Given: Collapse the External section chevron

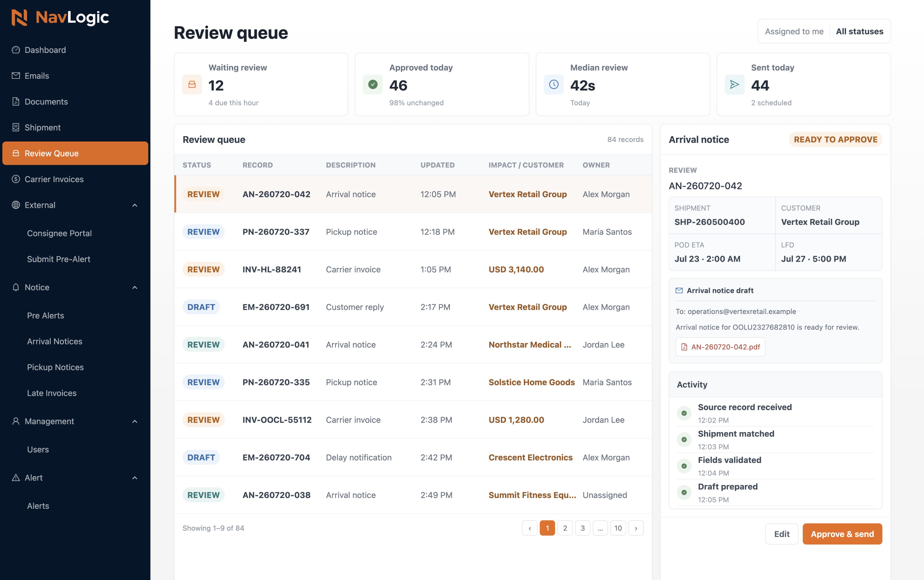Looking at the screenshot, I should (135, 205).
